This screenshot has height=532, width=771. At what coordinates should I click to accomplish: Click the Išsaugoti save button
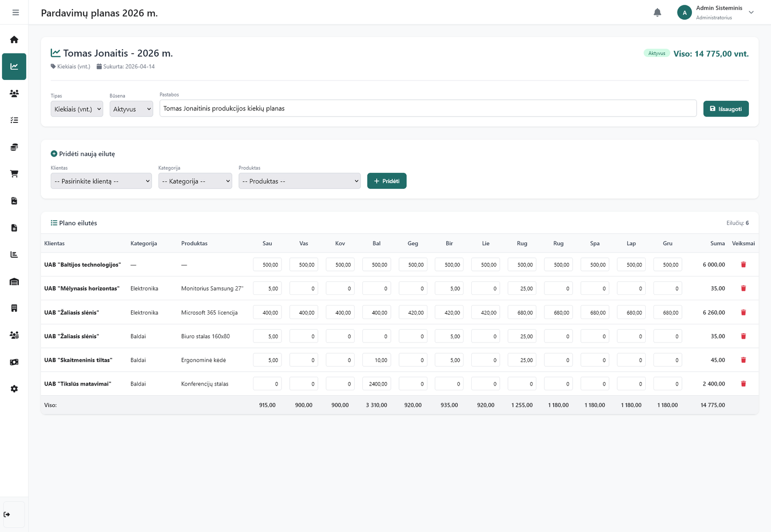[726, 109]
